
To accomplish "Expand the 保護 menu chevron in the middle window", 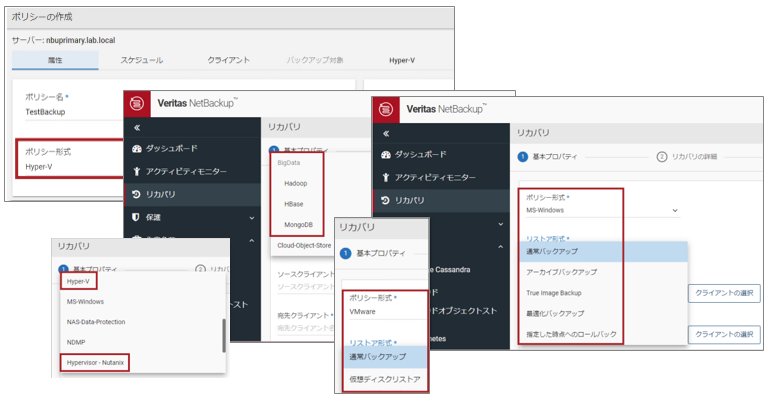I will tap(252, 218).
